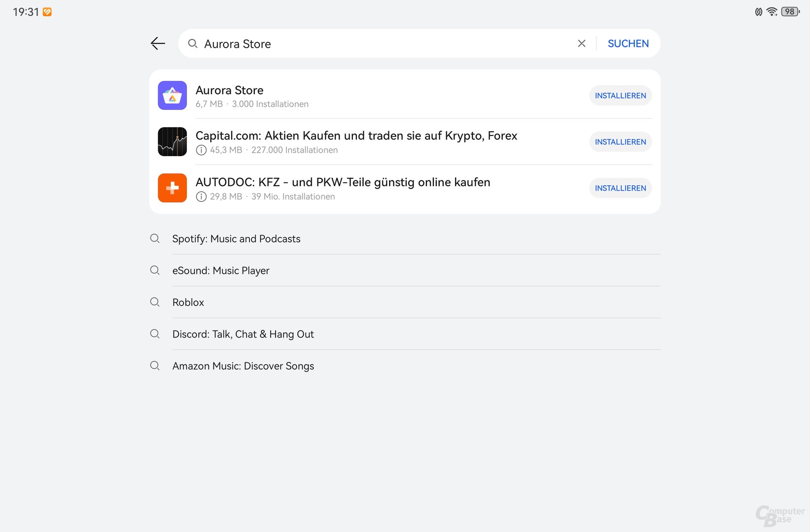Tap the orange notification icon beside clock
This screenshot has width=810, height=532.
coord(47,12)
